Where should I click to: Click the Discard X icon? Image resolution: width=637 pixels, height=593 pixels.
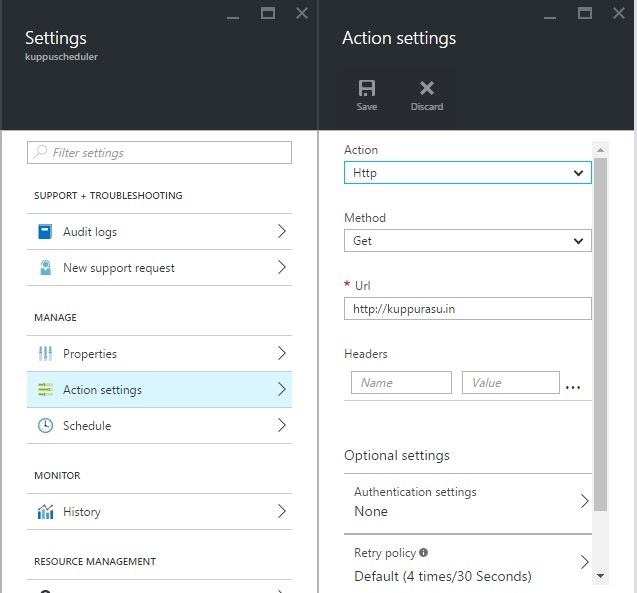tap(427, 89)
